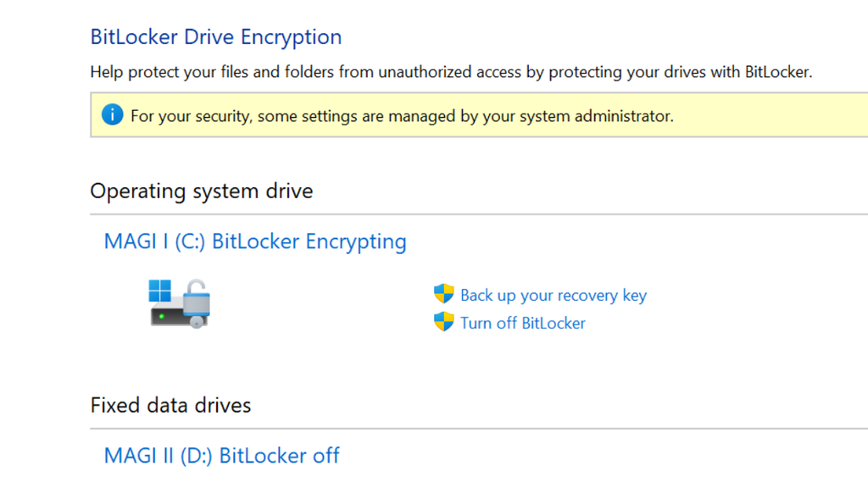The image size is (868, 488).
Task: Select the Fixed data drives heading
Action: tap(170, 405)
